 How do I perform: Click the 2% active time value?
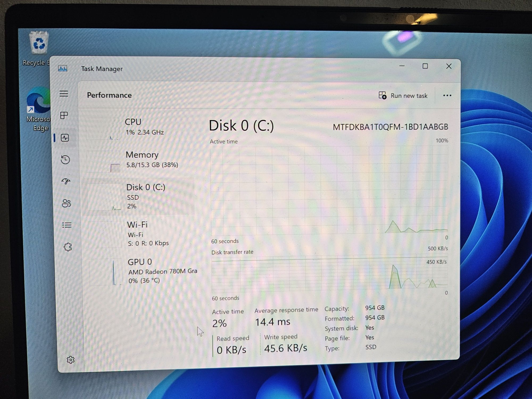tap(219, 323)
